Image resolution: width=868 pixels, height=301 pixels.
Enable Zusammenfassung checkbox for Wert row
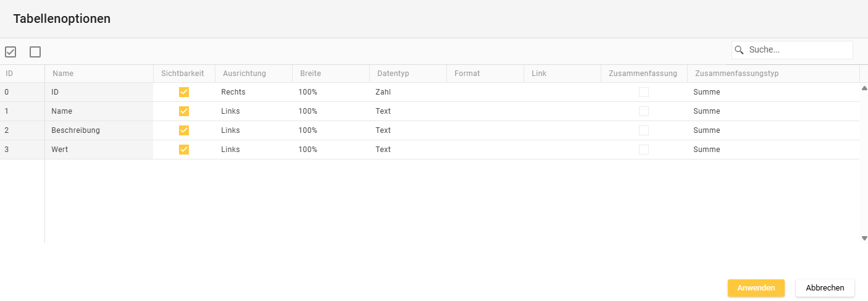(x=644, y=150)
